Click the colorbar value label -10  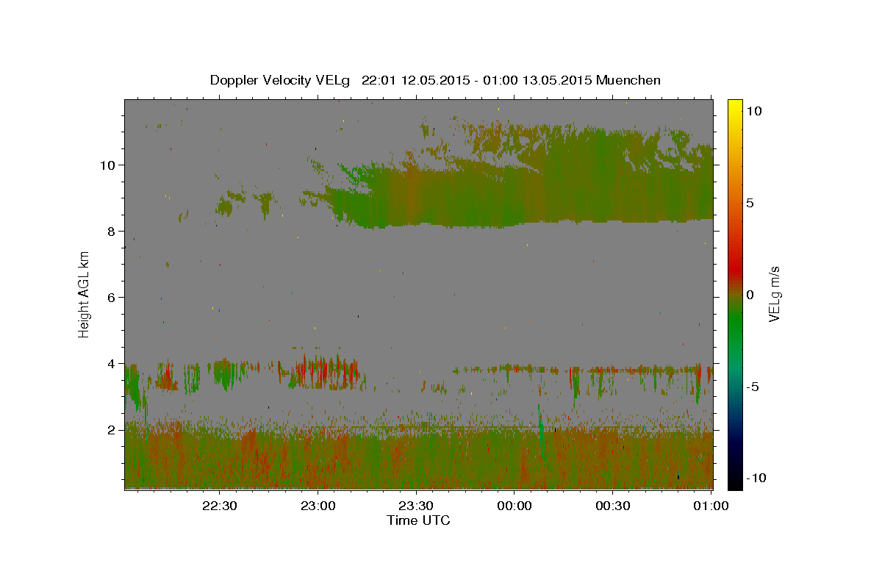tap(756, 478)
